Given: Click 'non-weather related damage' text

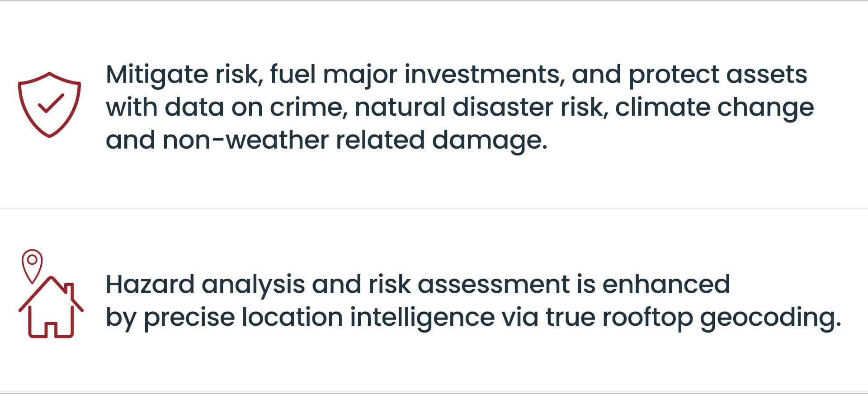Looking at the screenshot, I should tap(355, 140).
